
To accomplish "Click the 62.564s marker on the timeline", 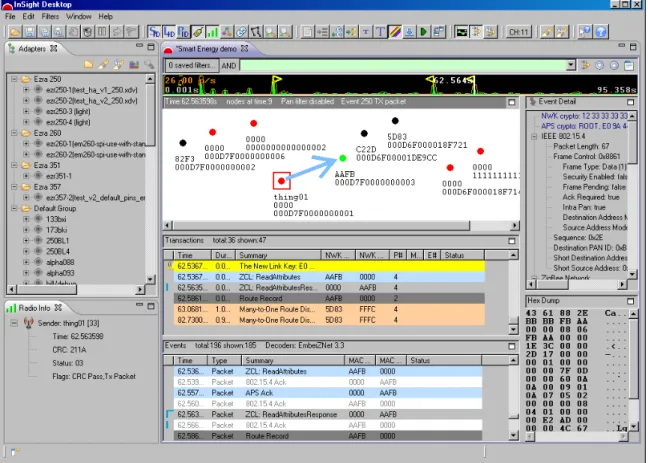I will point(452,80).
